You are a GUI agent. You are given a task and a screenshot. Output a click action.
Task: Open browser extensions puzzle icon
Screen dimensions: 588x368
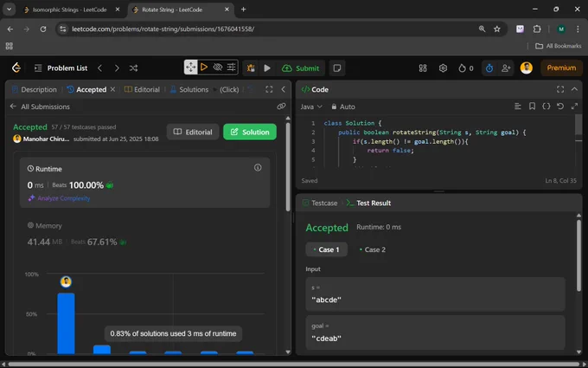(x=537, y=29)
